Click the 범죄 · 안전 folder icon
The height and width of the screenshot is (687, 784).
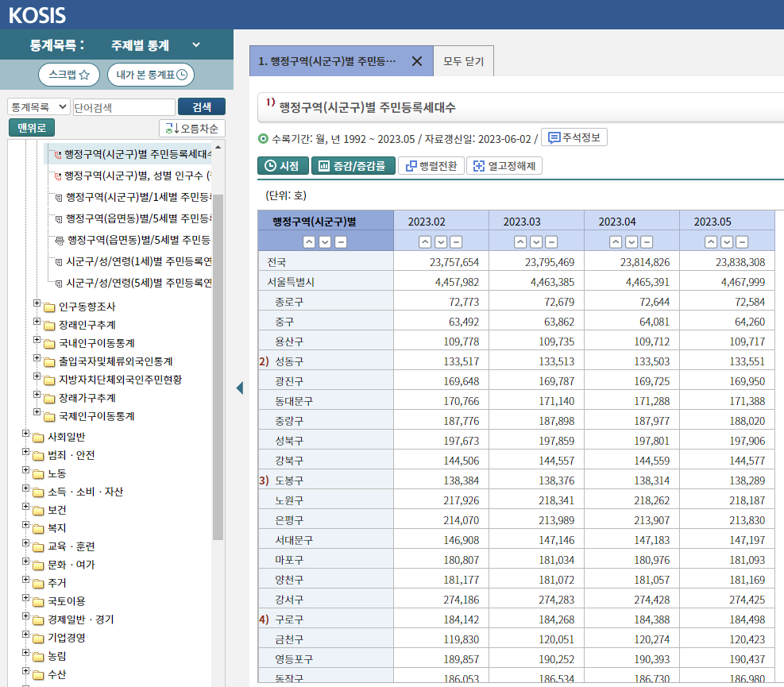point(38,456)
